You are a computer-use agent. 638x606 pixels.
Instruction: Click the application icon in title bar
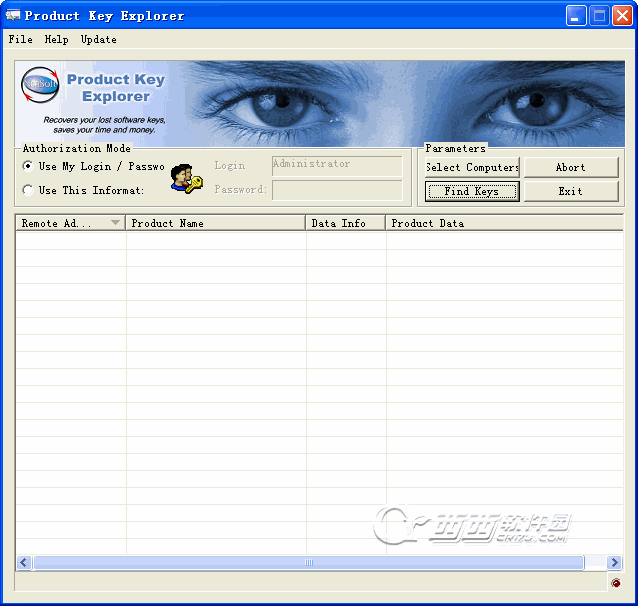pyautogui.click(x=13, y=15)
